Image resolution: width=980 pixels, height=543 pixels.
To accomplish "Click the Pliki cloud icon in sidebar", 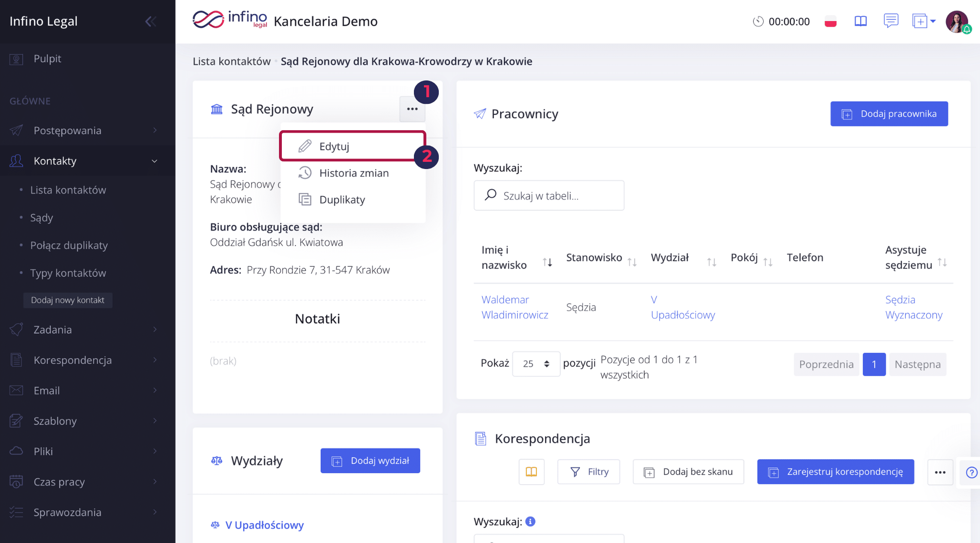I will [x=16, y=451].
